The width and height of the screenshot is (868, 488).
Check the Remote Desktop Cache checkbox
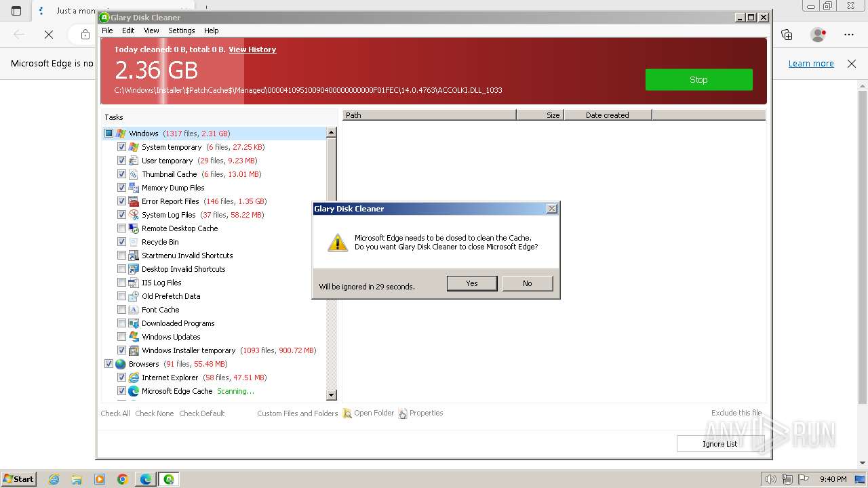(121, 228)
